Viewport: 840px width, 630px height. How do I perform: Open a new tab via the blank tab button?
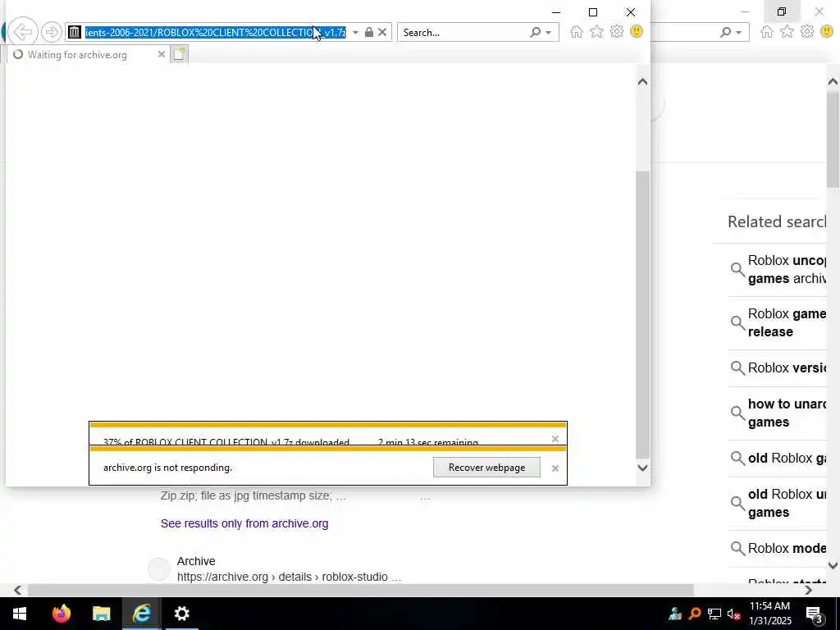point(179,54)
